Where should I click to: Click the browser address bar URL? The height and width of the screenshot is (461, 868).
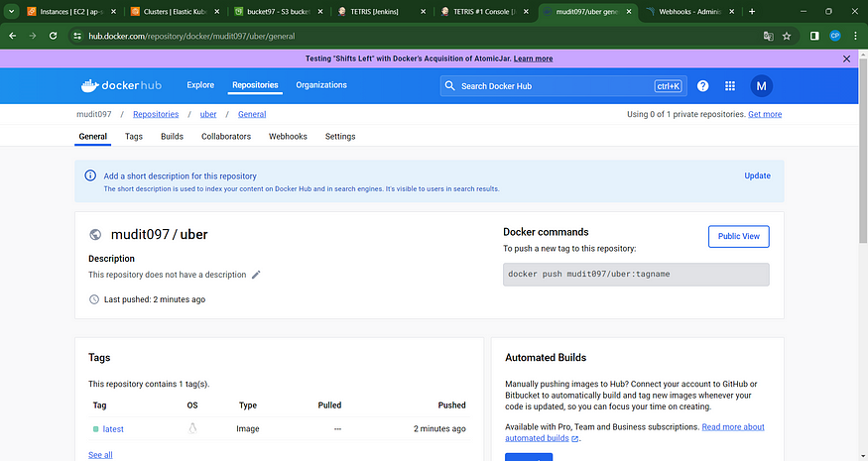pos(191,36)
